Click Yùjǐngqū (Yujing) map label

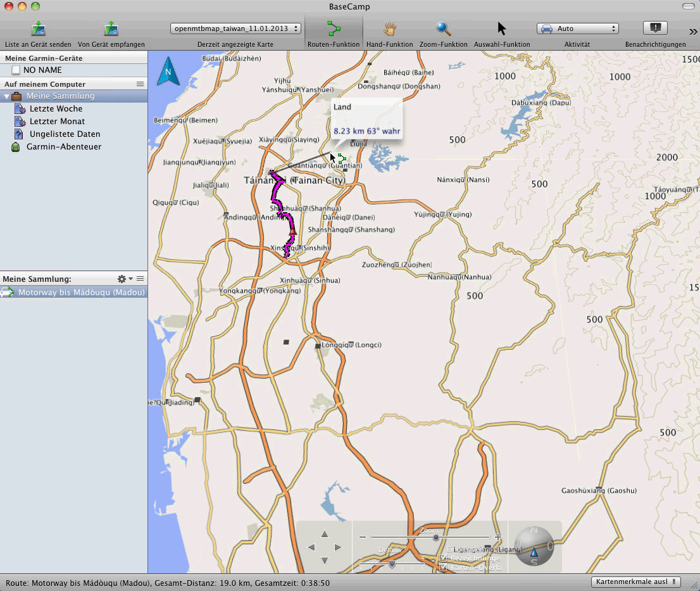(x=442, y=215)
